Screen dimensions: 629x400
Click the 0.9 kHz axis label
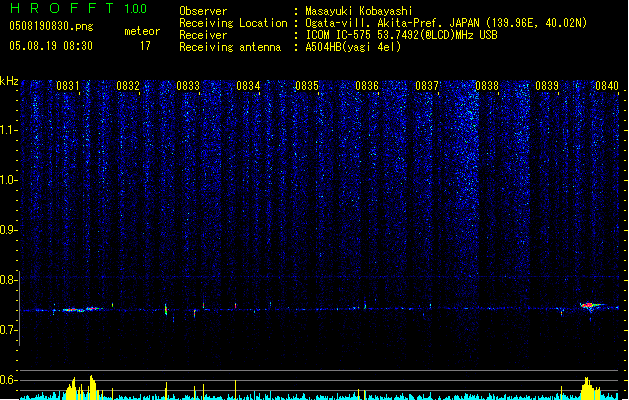click(x=8, y=230)
